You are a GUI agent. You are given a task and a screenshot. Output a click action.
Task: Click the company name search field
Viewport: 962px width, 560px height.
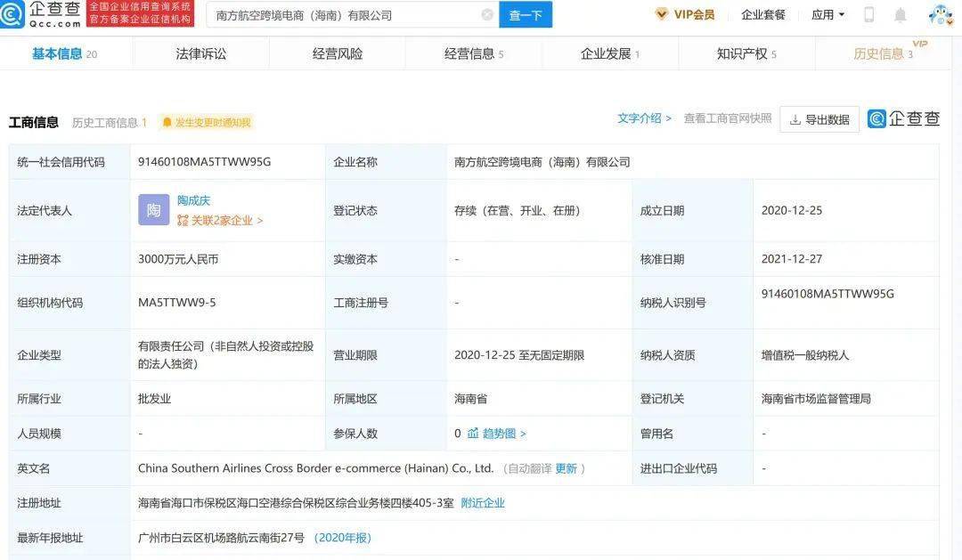click(x=343, y=14)
